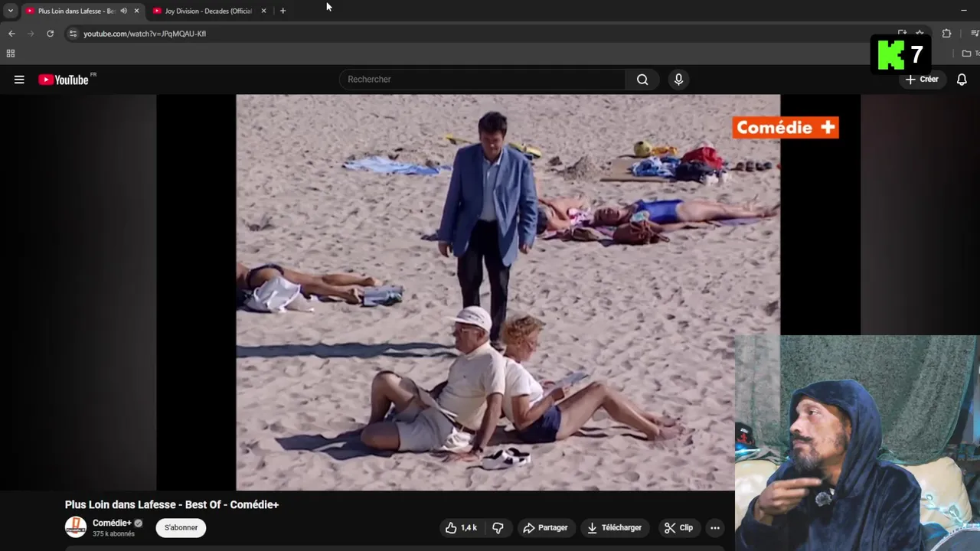Viewport: 980px width, 551px height.
Task: Start voice search with the microphone icon
Action: click(678, 80)
